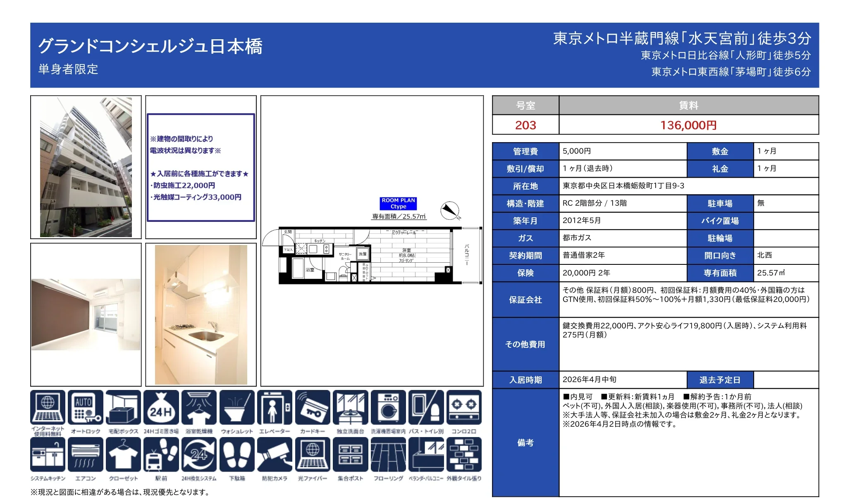The height and width of the screenshot is (504, 850).
Task: Select the compass direction marker on floor plan
Action: [450, 210]
